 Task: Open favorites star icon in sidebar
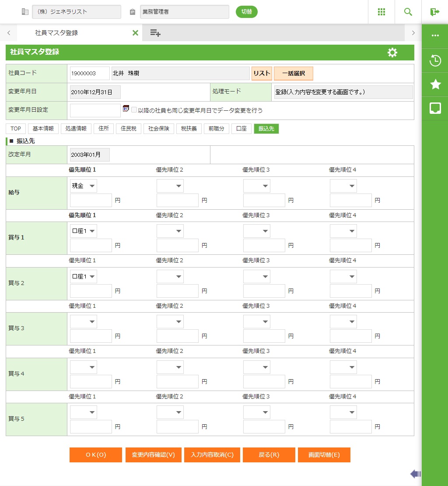pos(435,85)
